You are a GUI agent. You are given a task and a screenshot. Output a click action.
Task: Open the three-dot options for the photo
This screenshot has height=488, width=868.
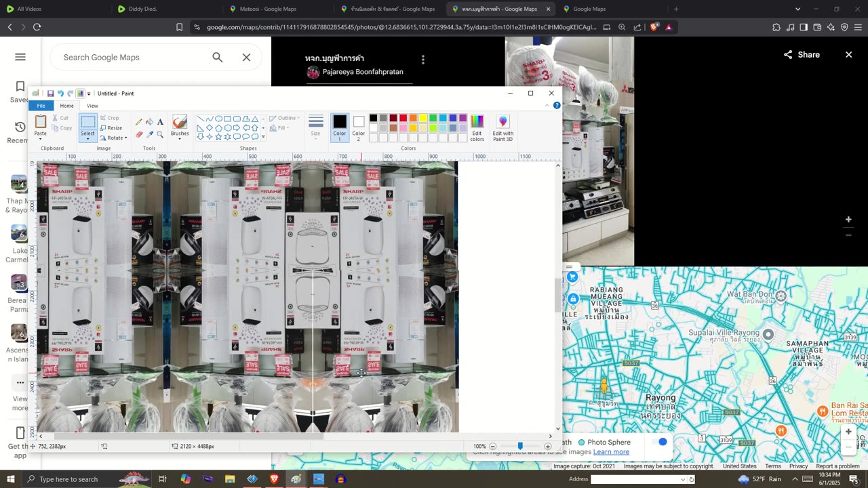(x=423, y=60)
